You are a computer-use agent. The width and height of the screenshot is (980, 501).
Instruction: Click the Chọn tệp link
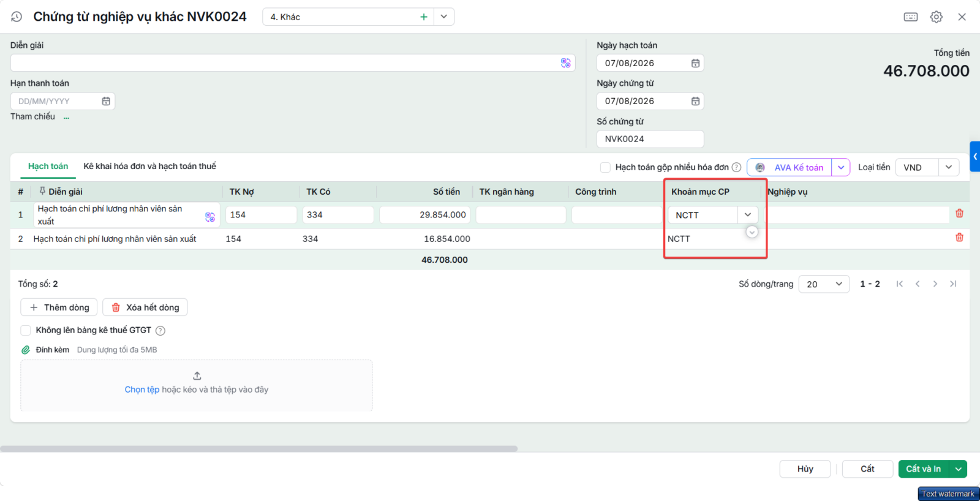(x=142, y=390)
